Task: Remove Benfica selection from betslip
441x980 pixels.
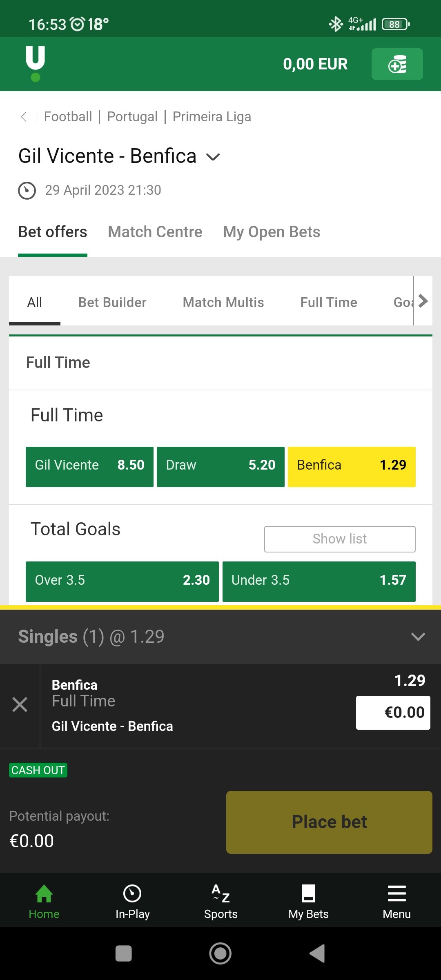Action: click(x=20, y=705)
